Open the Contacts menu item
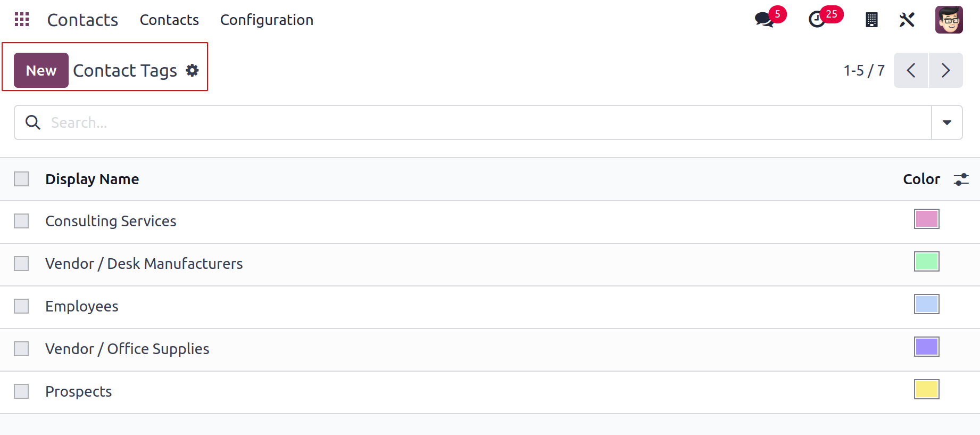 pos(169,20)
